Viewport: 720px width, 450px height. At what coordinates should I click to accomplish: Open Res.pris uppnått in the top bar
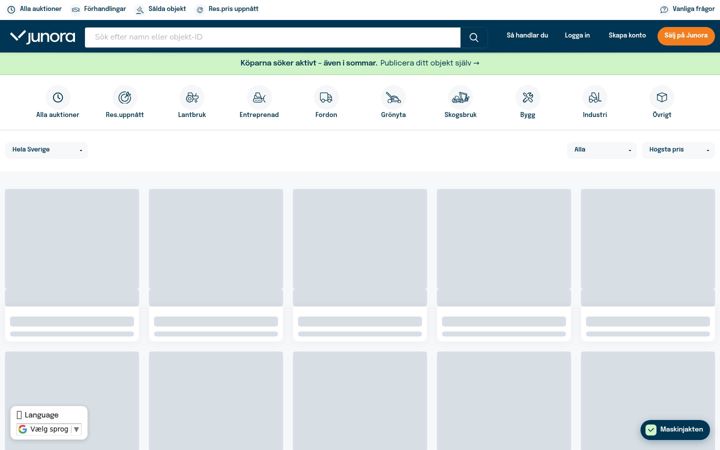(x=233, y=9)
